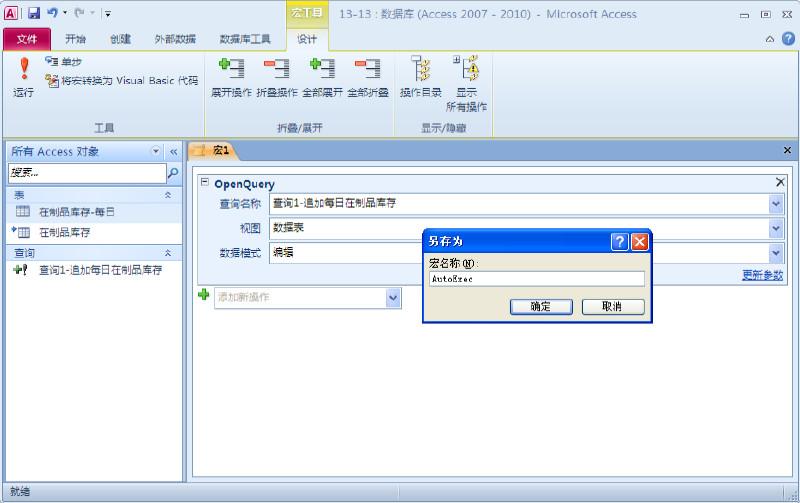Collapse the navigation pane with the double chevron
The image size is (800, 503).
pyautogui.click(x=173, y=152)
